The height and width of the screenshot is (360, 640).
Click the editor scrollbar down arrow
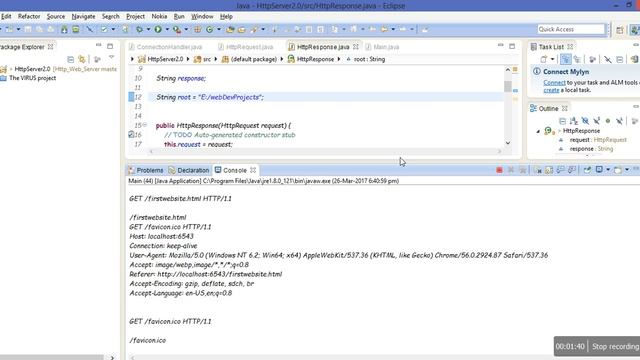coord(508,143)
